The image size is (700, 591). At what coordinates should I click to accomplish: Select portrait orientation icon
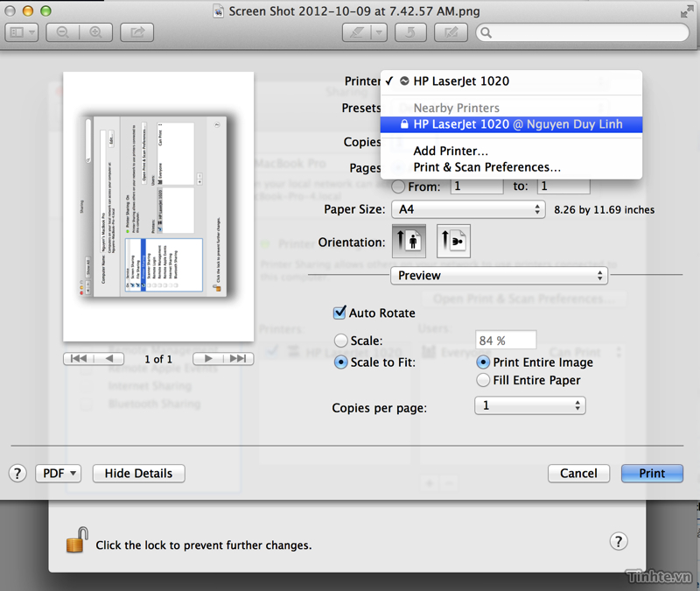409,242
